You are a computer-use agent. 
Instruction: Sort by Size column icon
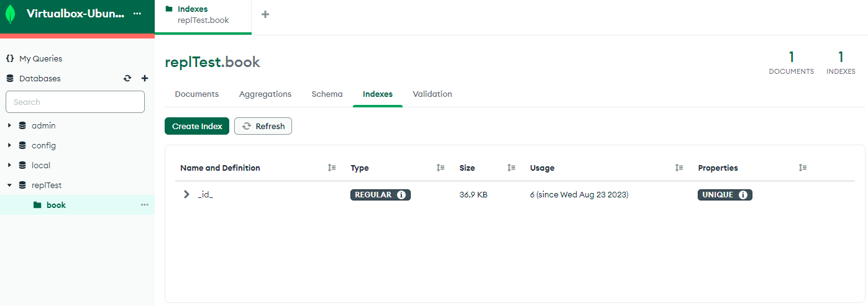(x=511, y=168)
